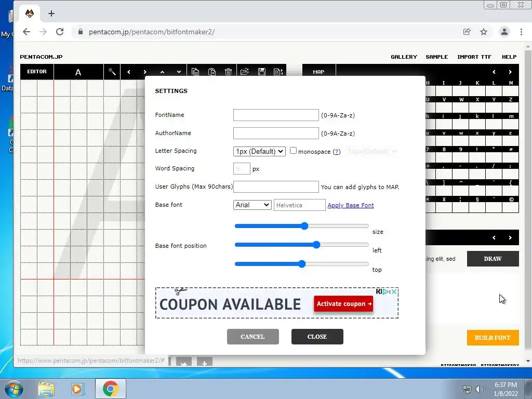Click the CANCEL button
Image resolution: width=532 pixels, height=399 pixels.
coord(253,337)
